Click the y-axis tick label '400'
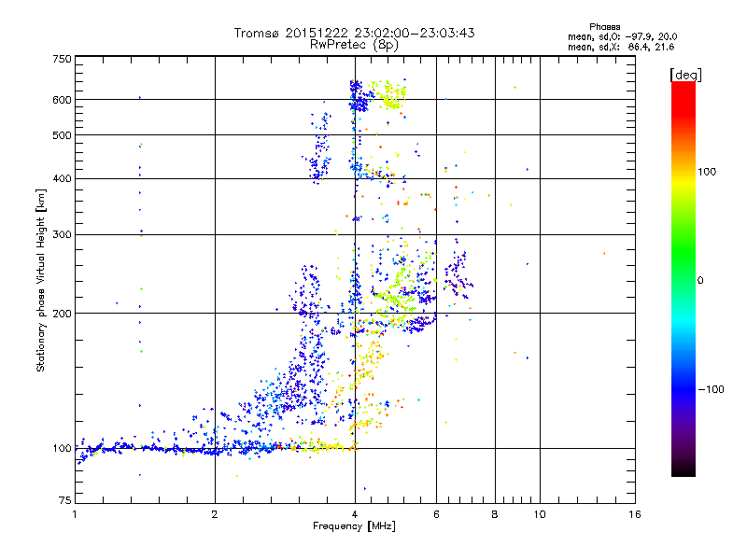The image size is (747, 560). point(62,178)
